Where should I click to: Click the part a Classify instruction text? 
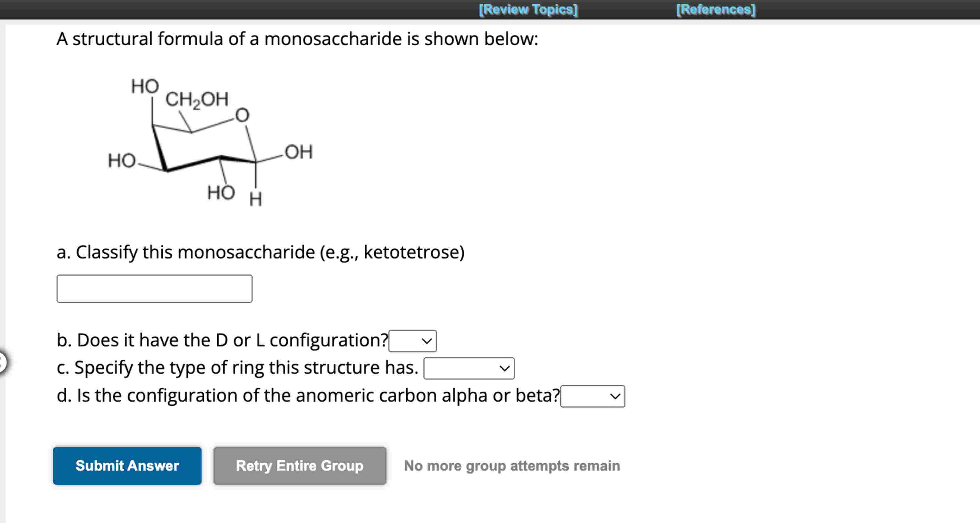pyautogui.click(x=261, y=251)
